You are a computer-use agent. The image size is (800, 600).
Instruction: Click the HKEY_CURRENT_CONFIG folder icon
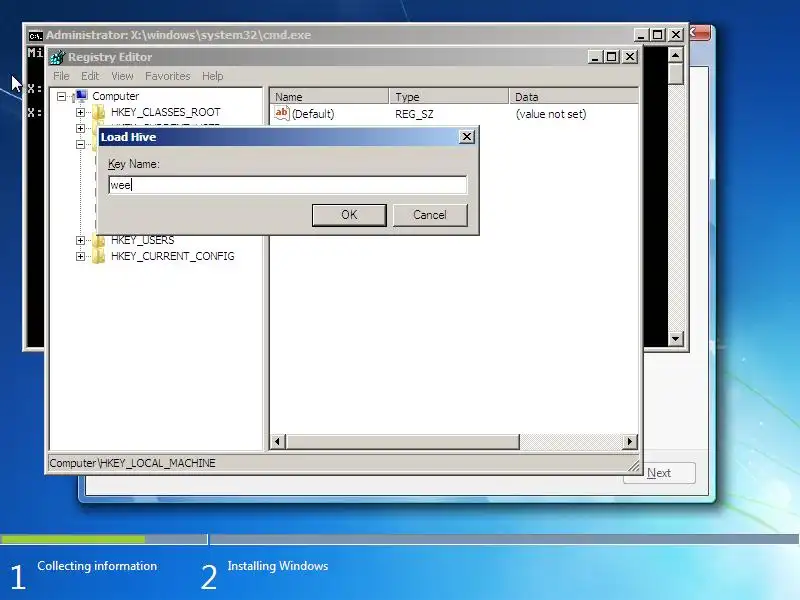coord(98,256)
